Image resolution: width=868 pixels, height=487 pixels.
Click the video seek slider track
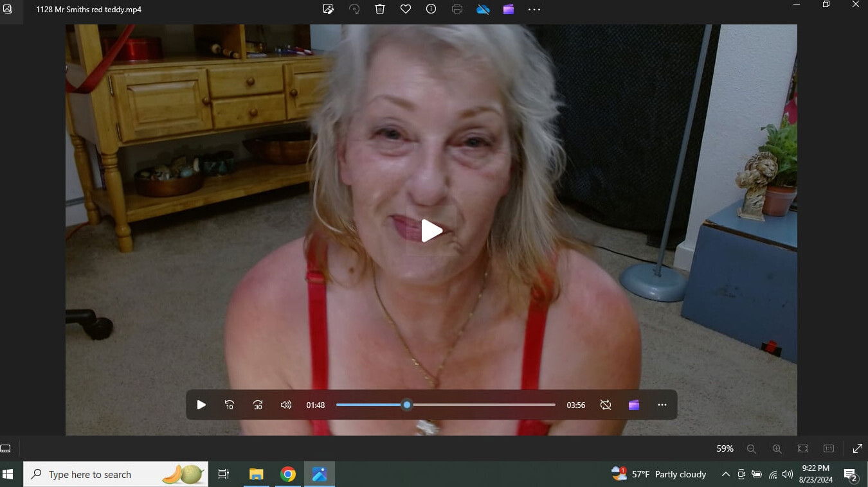[482, 405]
